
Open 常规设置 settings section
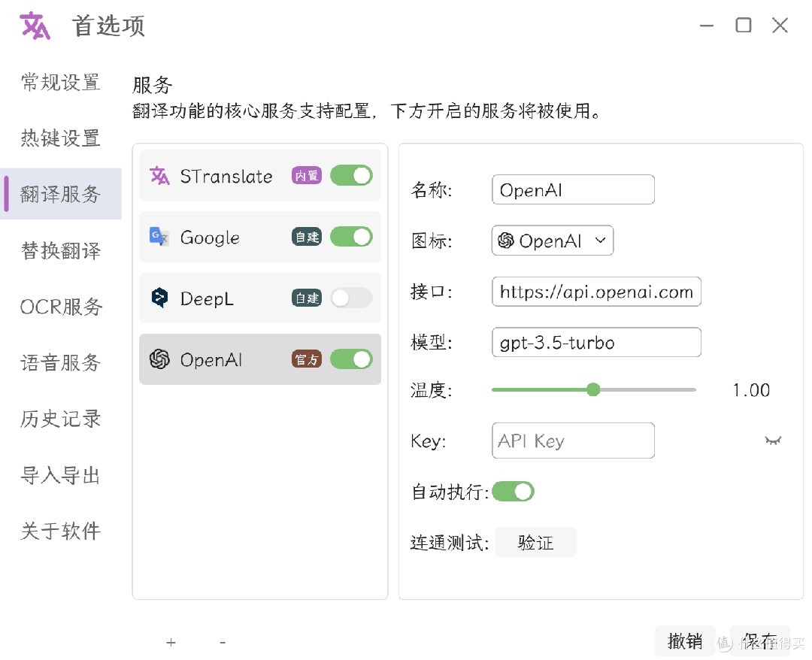point(61,82)
